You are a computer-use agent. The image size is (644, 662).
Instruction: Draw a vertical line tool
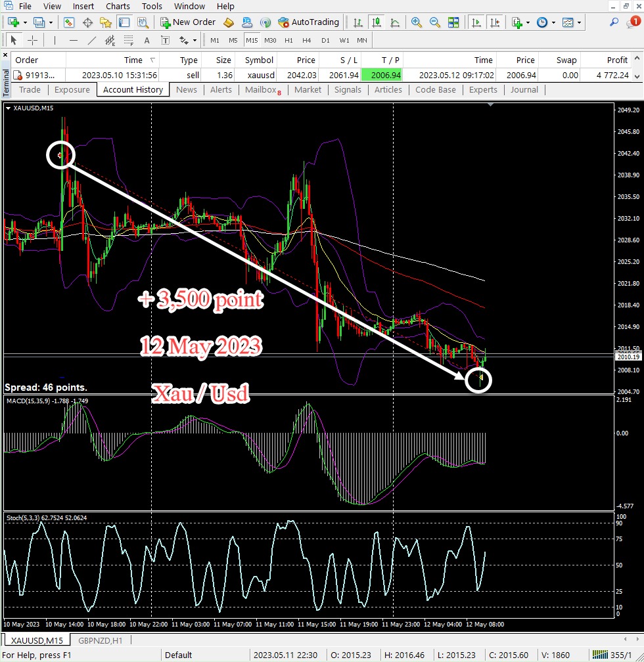tap(55, 41)
